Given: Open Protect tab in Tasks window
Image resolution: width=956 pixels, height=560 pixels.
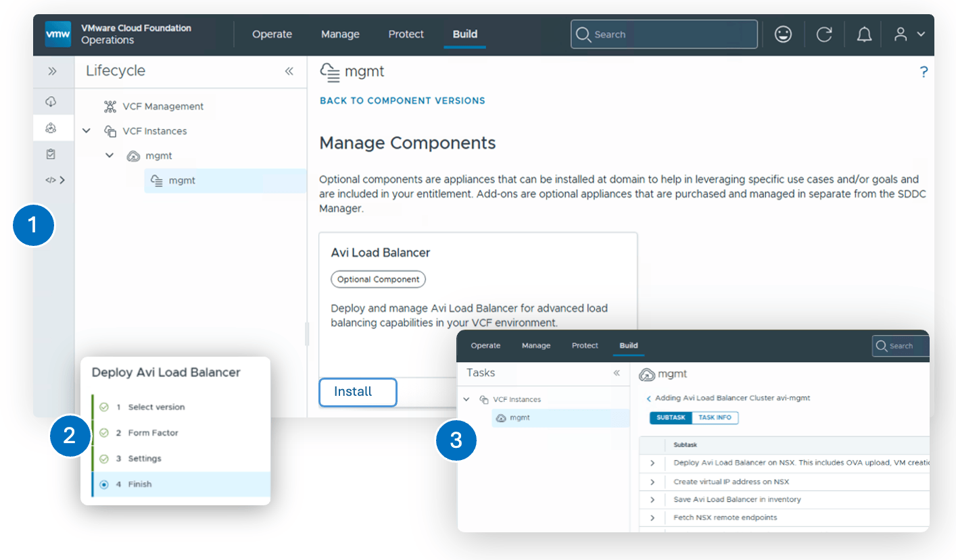Looking at the screenshot, I should pos(585,345).
